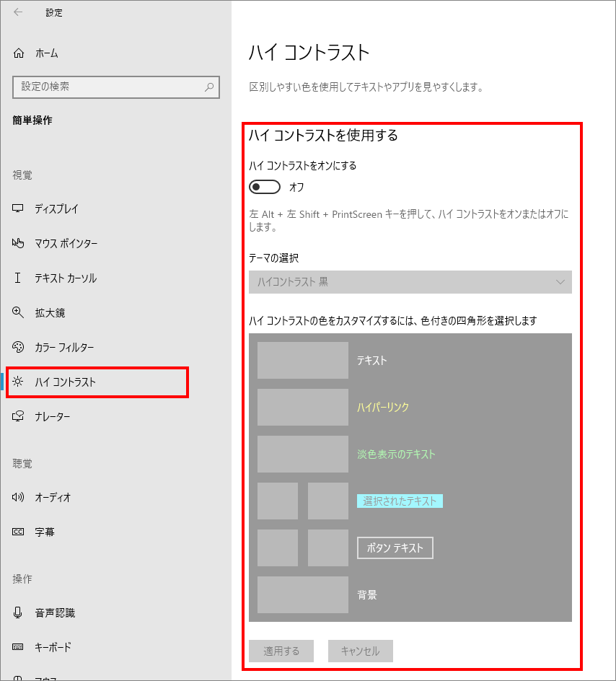Click the 視覚 category label

(x=22, y=175)
